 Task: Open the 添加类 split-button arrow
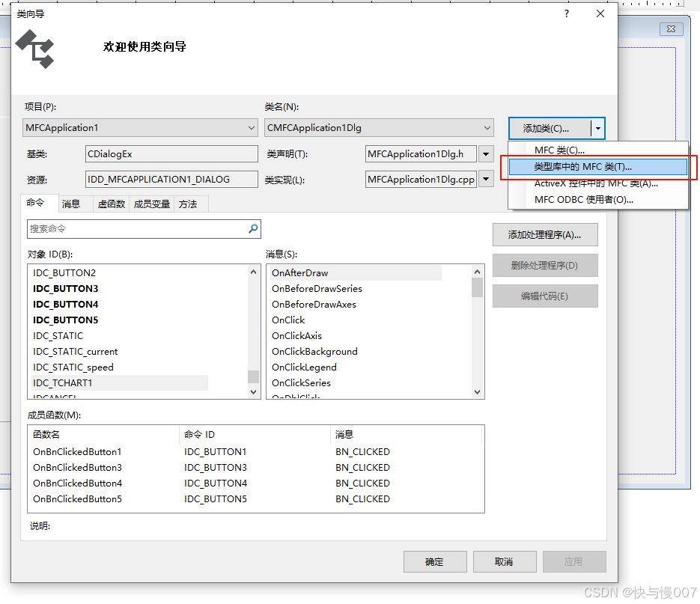pyautogui.click(x=598, y=128)
